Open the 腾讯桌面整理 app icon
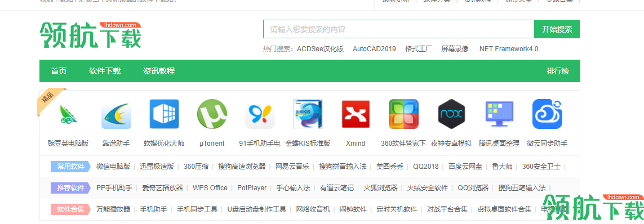Image resolution: width=644 pixels, height=224 pixels. click(499, 114)
